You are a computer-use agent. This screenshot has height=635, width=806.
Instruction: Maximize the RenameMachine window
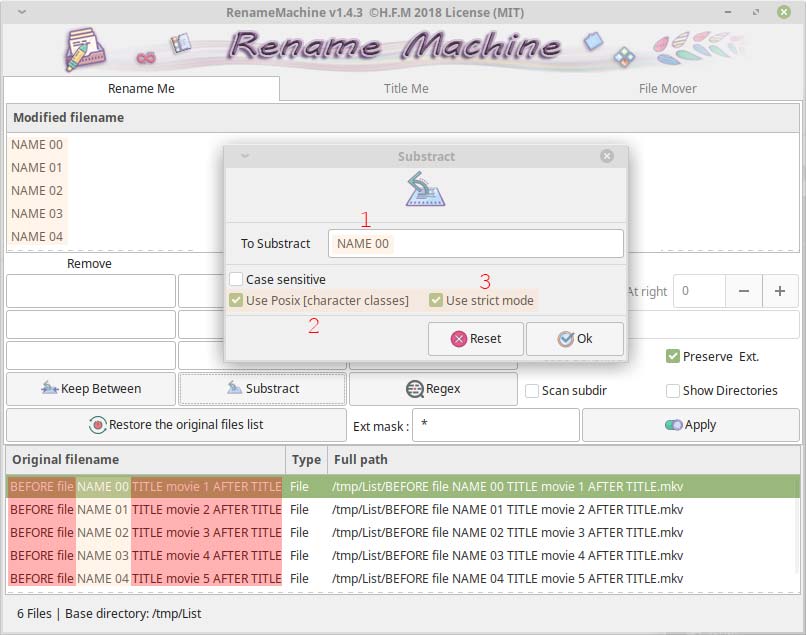click(x=756, y=12)
